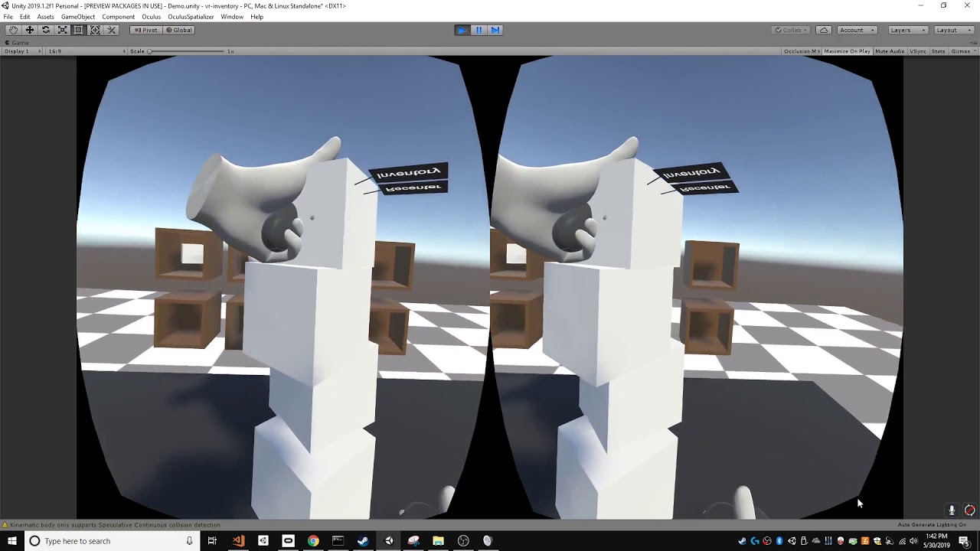Pause the running game
Image resolution: width=980 pixels, height=551 pixels.
[479, 30]
